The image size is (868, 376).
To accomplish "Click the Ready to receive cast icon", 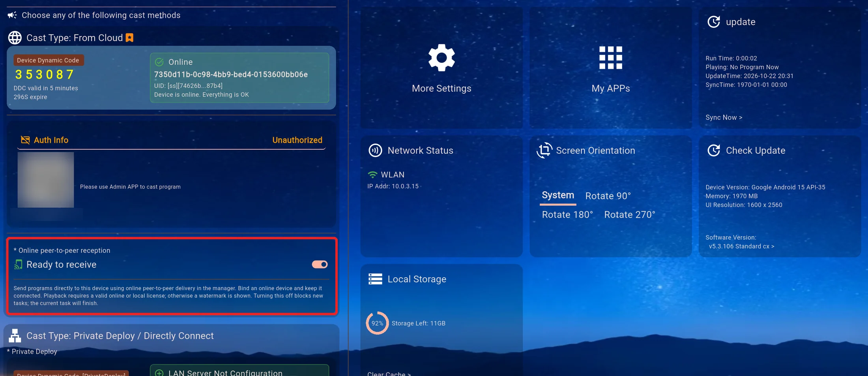I will [18, 265].
